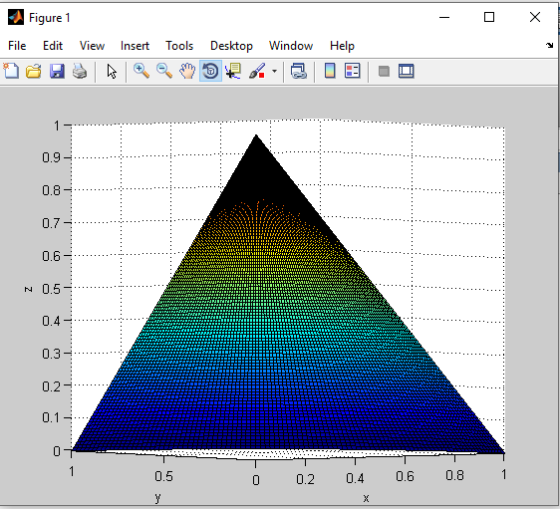Image resolution: width=560 pixels, height=509 pixels.
Task: Activate the Zoom Out magnifier tool
Action: (164, 71)
